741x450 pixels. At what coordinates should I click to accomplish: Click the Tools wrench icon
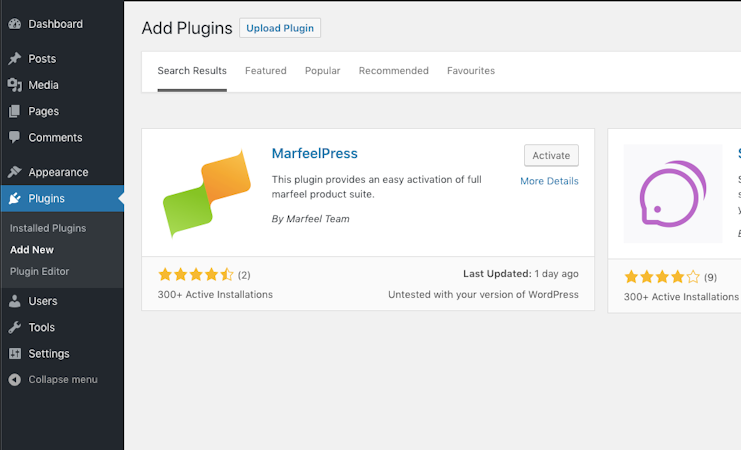click(15, 327)
